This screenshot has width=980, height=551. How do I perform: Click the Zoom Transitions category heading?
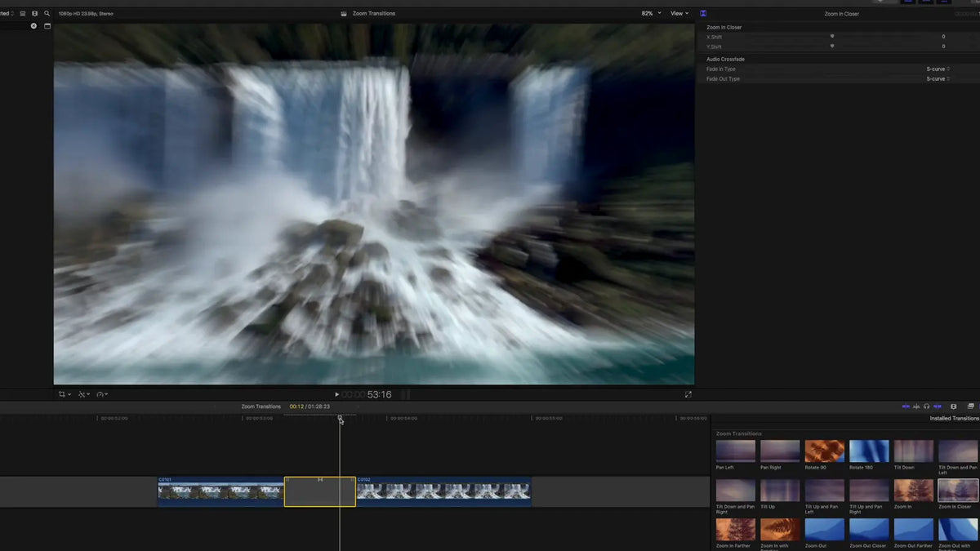(738, 433)
